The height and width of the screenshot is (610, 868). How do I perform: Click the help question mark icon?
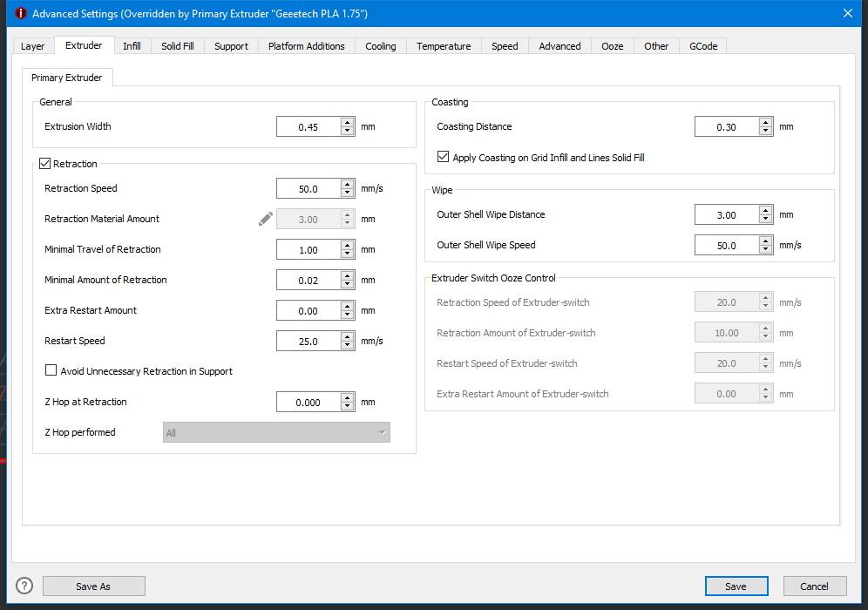(x=24, y=586)
